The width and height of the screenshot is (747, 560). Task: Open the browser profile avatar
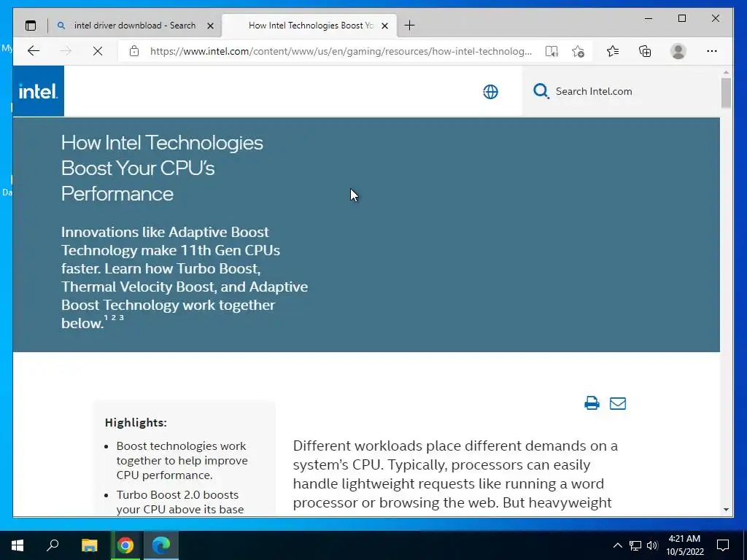pyautogui.click(x=678, y=51)
